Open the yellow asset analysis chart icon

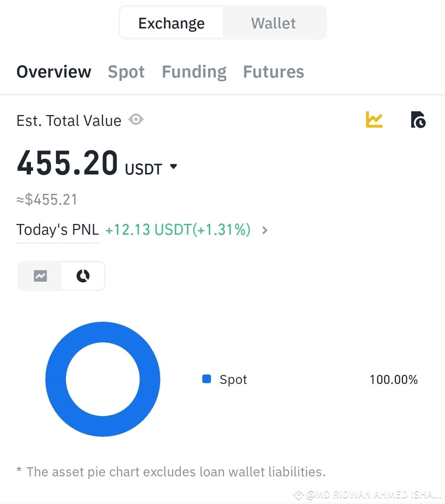374,120
